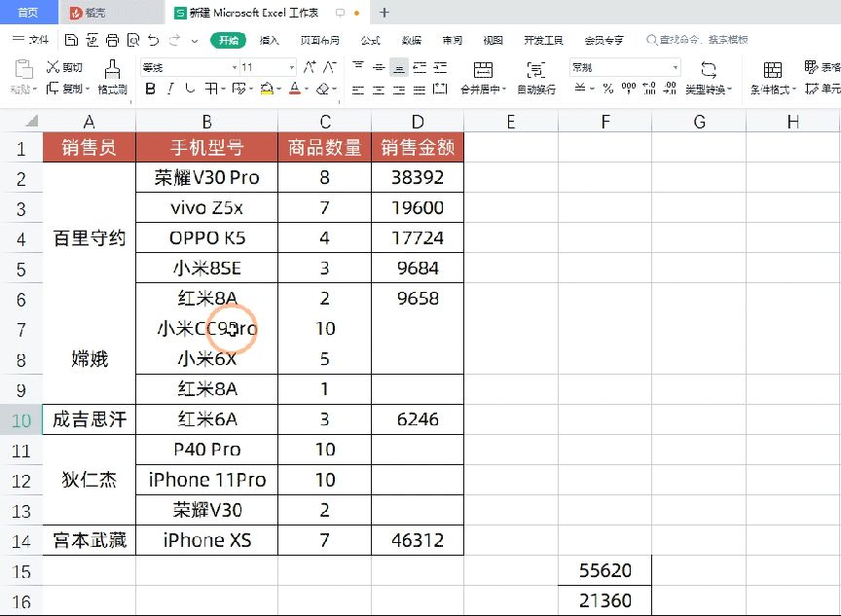Image resolution: width=841 pixels, height=616 pixels.
Task: Apply the yellow fill color
Action: coord(267,89)
